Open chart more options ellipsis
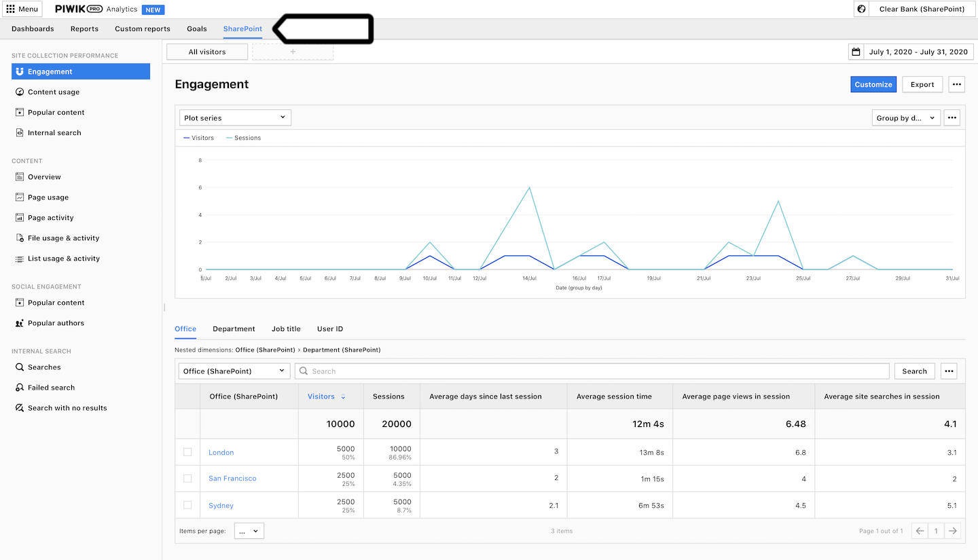This screenshot has height=560, width=978. 952,117
